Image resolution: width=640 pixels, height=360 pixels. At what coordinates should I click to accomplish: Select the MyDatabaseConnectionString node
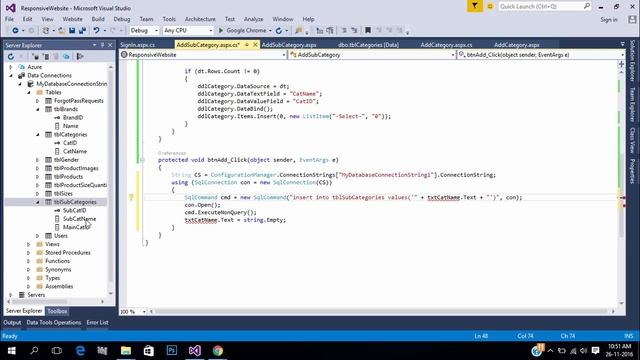click(71, 84)
